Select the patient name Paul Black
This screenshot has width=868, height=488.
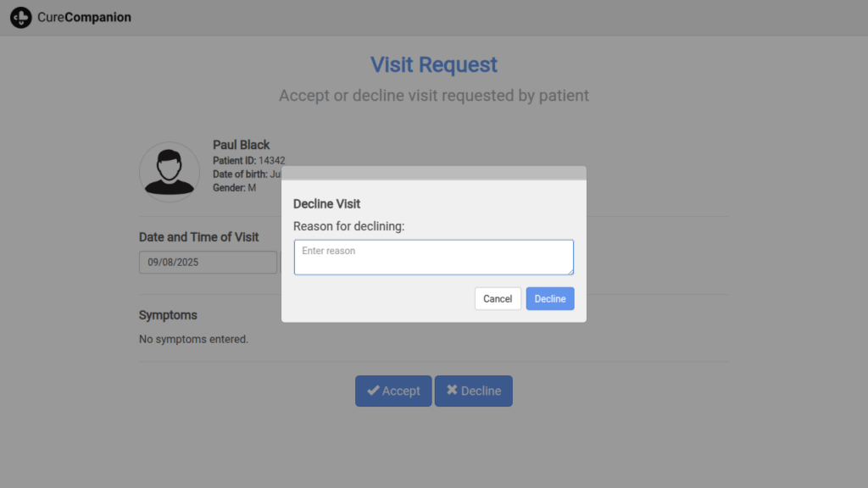pos(242,145)
